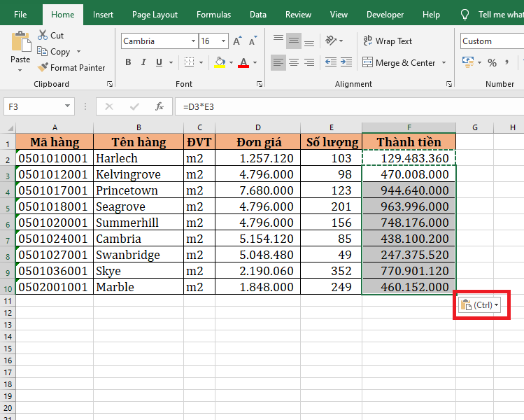
Task: Click the red font color swatch
Action: pos(243,63)
